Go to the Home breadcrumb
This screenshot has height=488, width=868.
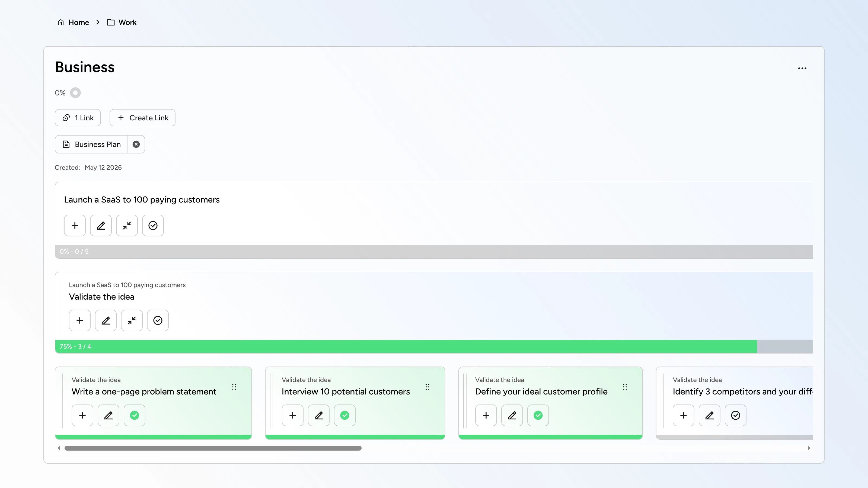click(74, 22)
